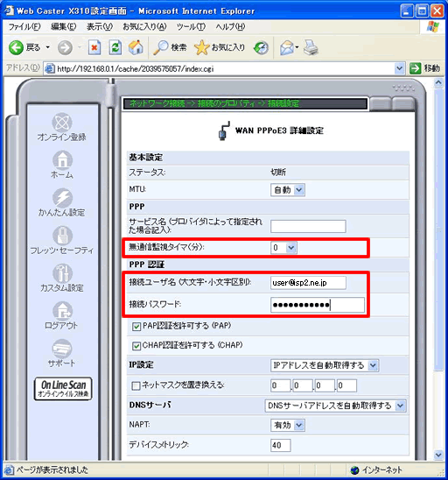Toggle CHAP認証を許可する checkbox

[x=136, y=346]
